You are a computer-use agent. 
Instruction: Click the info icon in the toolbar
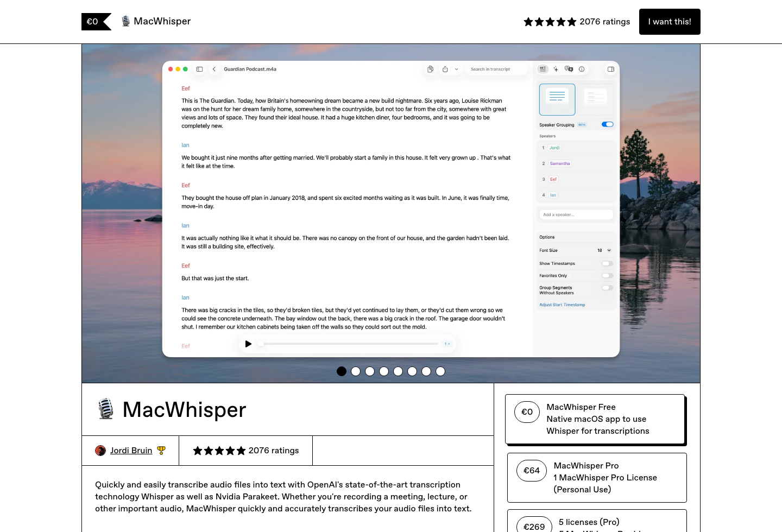tap(582, 69)
